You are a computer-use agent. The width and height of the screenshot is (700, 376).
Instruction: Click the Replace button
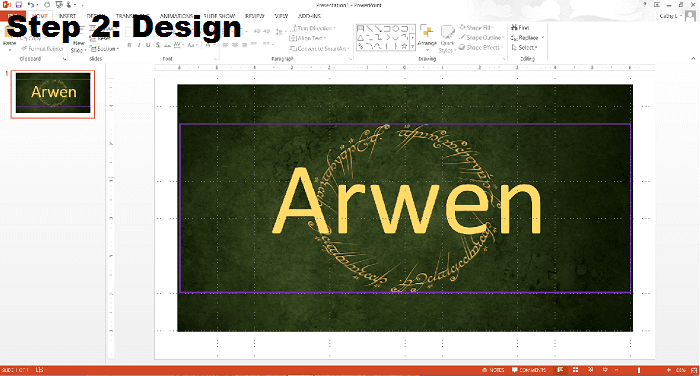tap(528, 38)
